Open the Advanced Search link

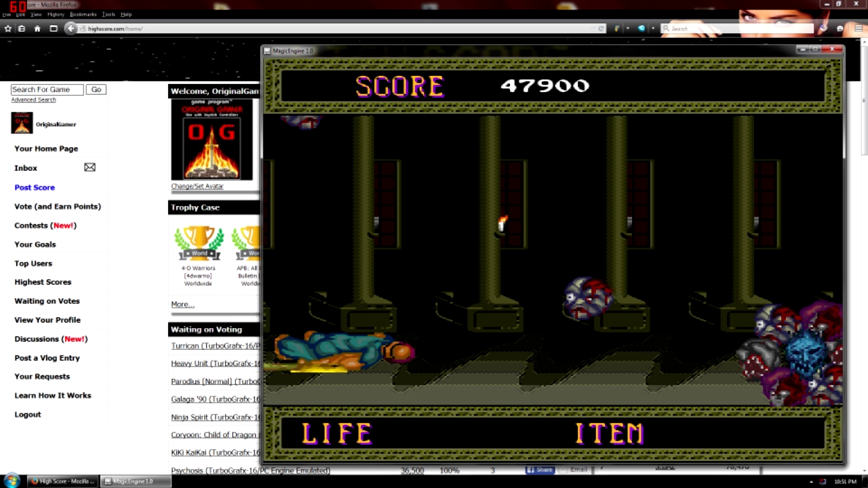click(x=33, y=100)
